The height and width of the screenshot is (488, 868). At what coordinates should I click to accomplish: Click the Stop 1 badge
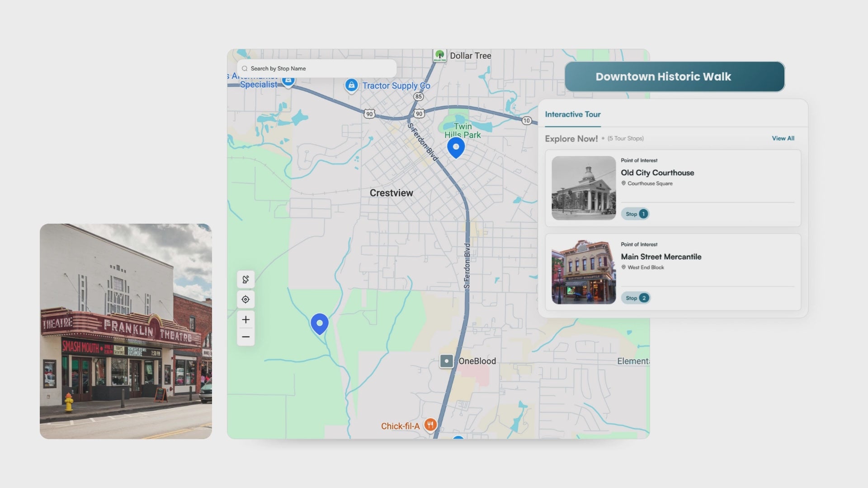(636, 214)
